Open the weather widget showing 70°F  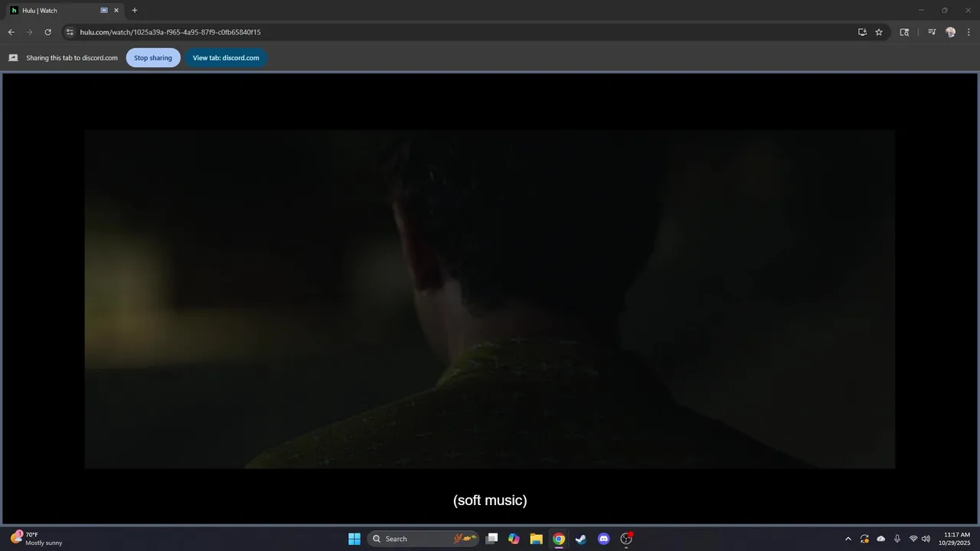point(37,539)
